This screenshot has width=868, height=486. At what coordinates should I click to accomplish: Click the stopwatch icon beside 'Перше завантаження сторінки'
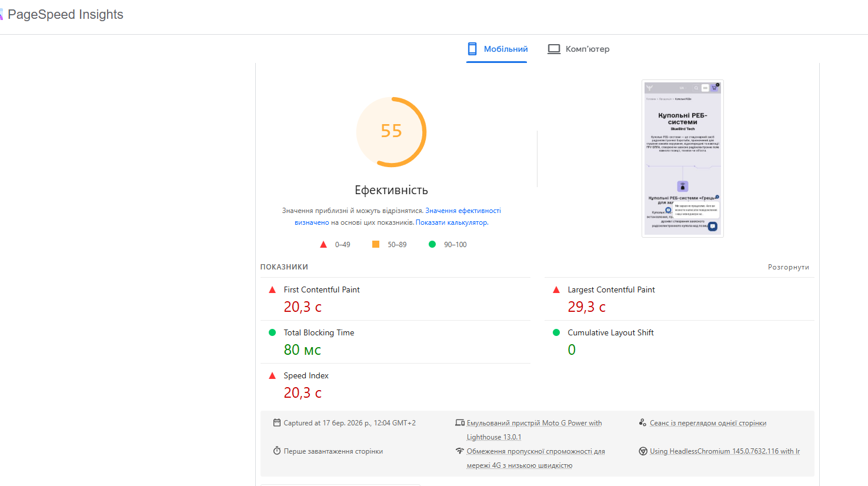[x=277, y=451]
